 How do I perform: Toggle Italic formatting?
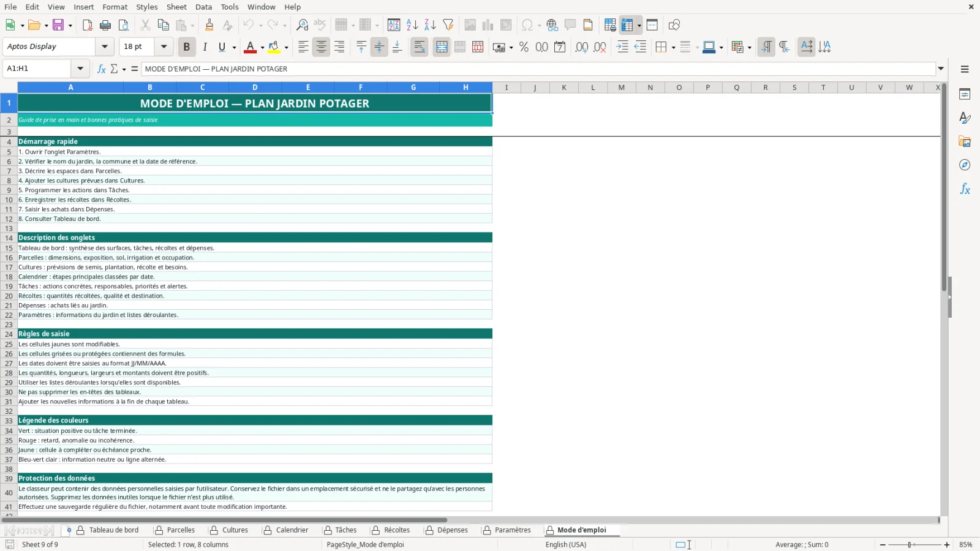pyautogui.click(x=205, y=47)
